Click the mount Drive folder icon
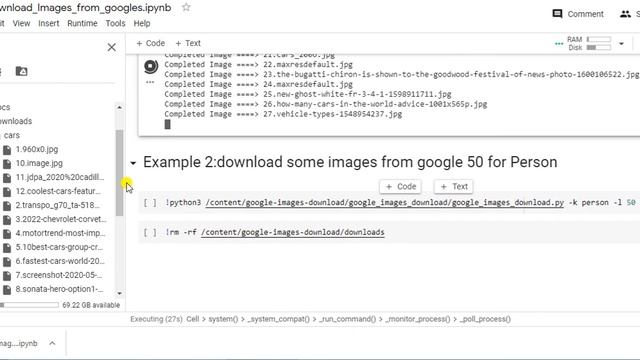 coord(21,71)
